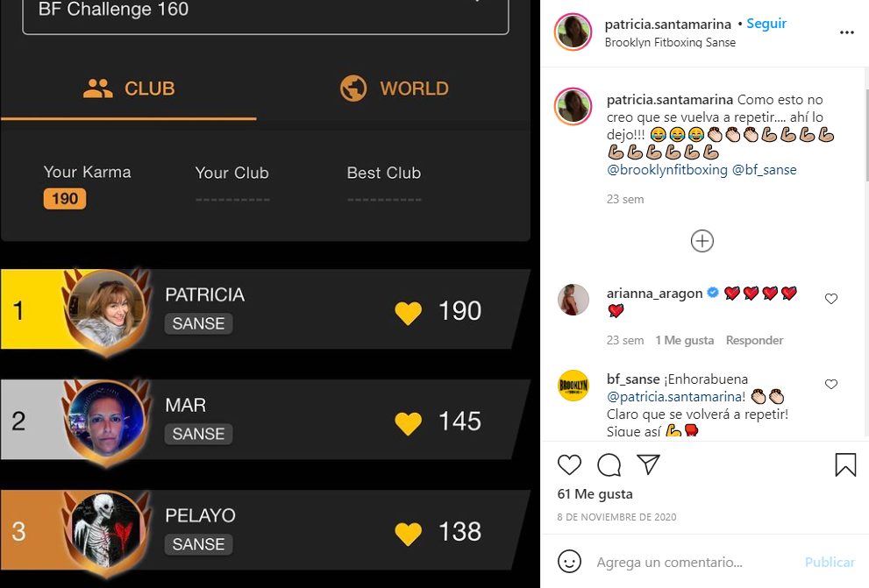
Task: View likes on arianna_aragon's comment
Action: coord(685,340)
